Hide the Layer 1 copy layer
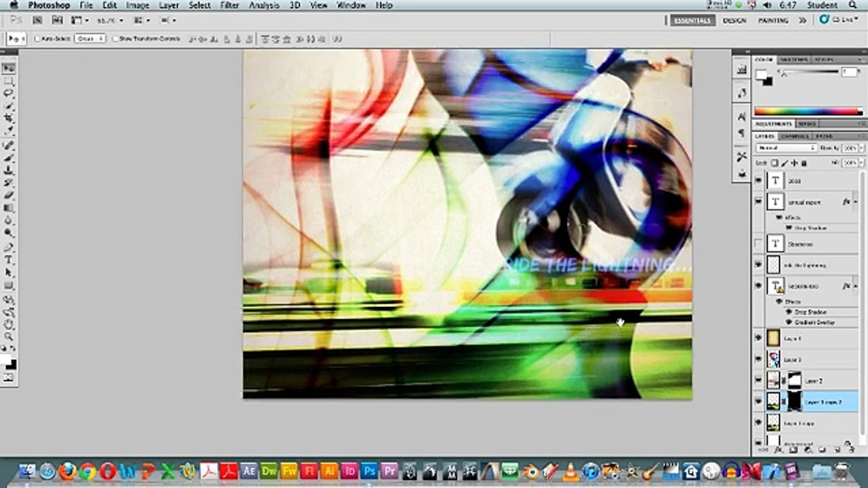Screen dimensions: 868x488 click(758, 422)
